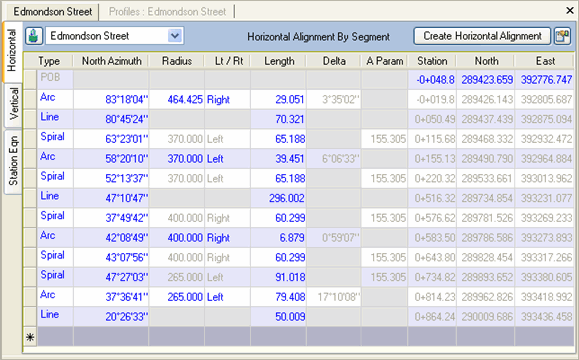Click the North value 289962.826
Screen dimensions: 579x360
(486, 297)
